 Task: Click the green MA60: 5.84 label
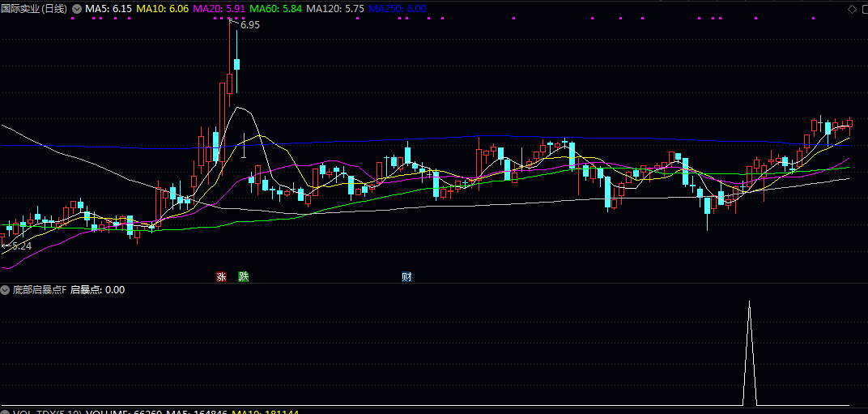276,9
